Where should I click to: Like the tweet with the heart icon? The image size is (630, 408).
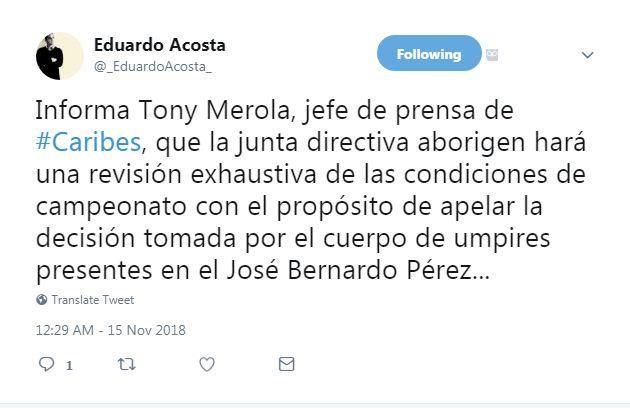[207, 364]
